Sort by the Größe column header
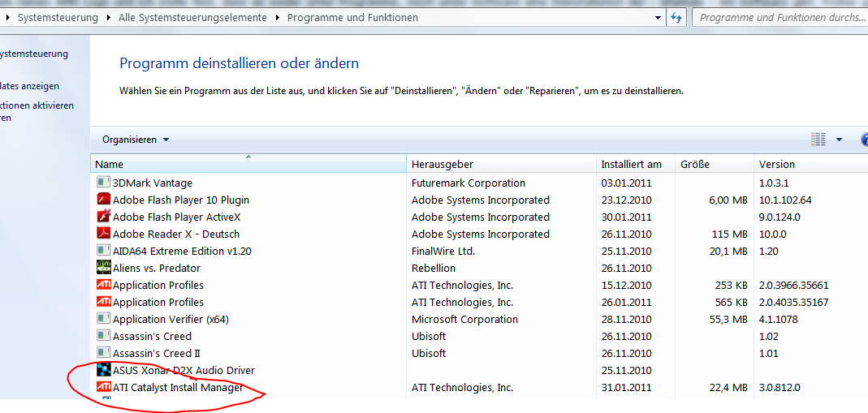The image size is (868, 413). 715,164
